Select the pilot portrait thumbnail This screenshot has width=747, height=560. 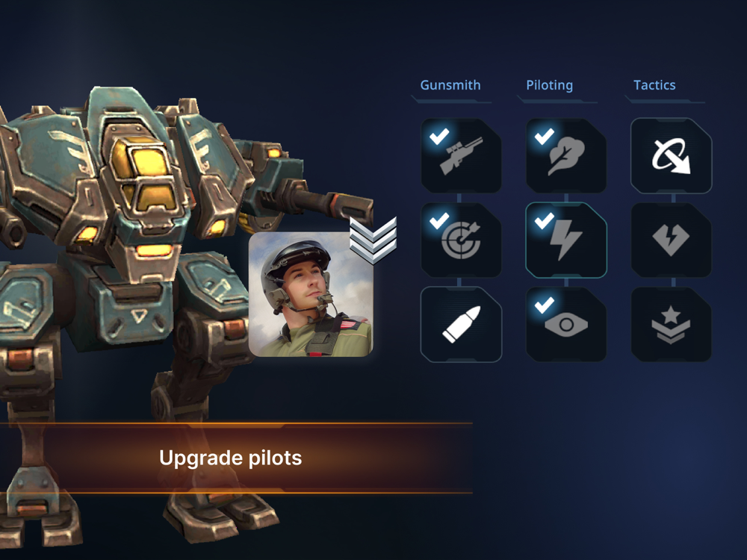(x=311, y=294)
